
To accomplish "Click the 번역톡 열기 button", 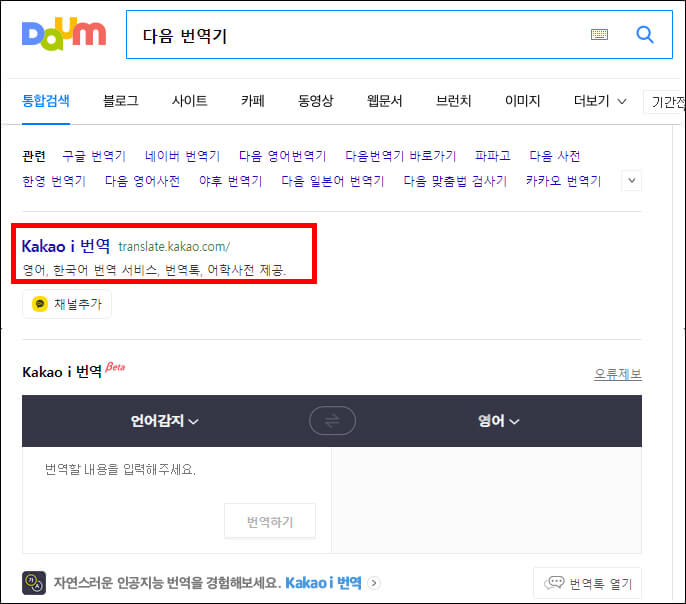I will (588, 583).
